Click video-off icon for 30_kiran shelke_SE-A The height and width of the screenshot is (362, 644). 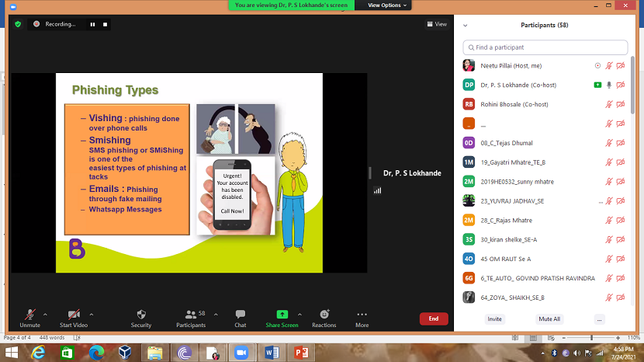tap(621, 240)
